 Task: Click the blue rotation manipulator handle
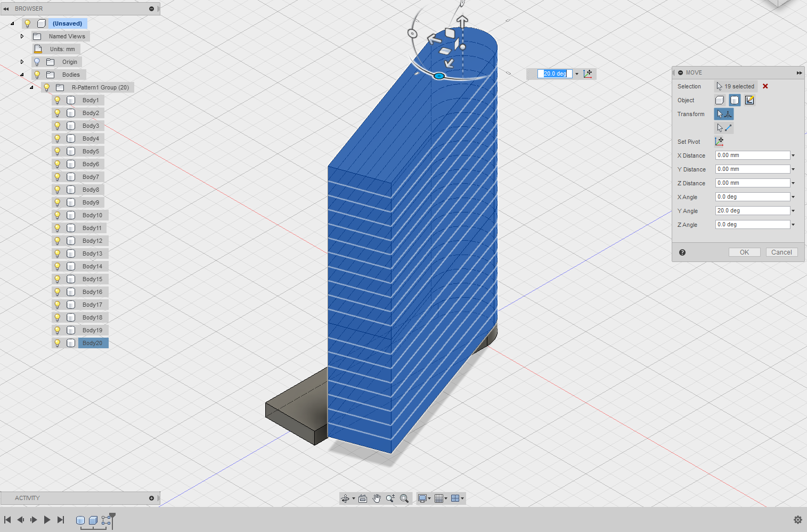click(x=439, y=76)
